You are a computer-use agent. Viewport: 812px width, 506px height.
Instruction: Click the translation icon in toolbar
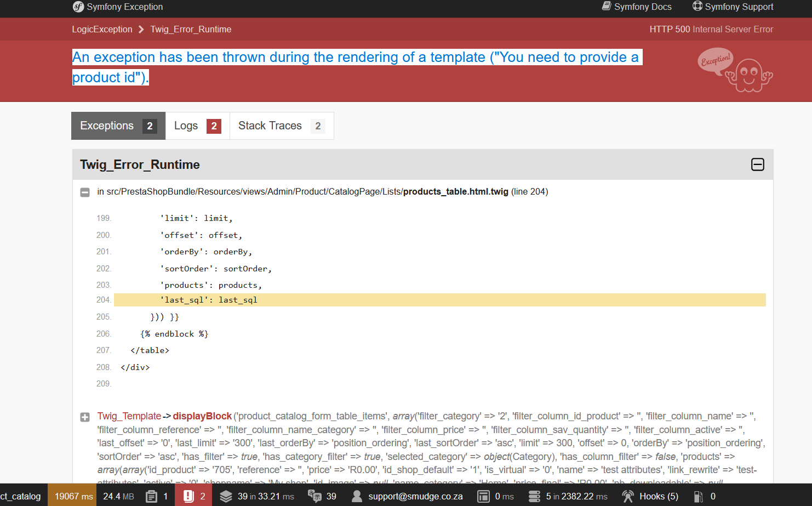314,496
